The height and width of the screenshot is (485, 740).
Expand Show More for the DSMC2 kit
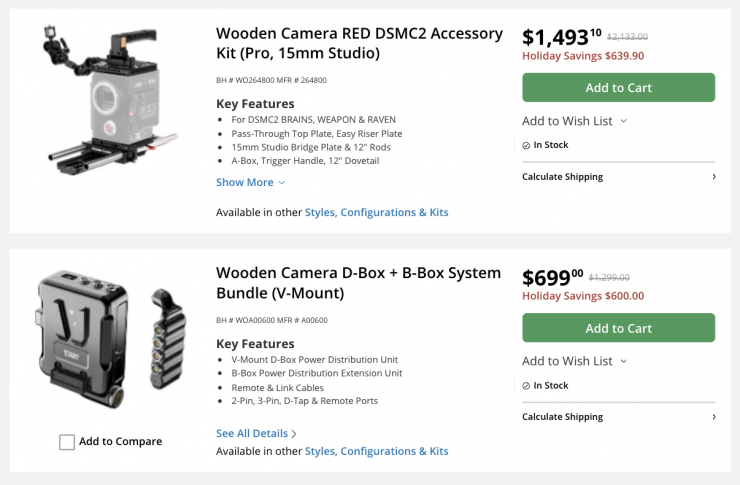point(245,182)
